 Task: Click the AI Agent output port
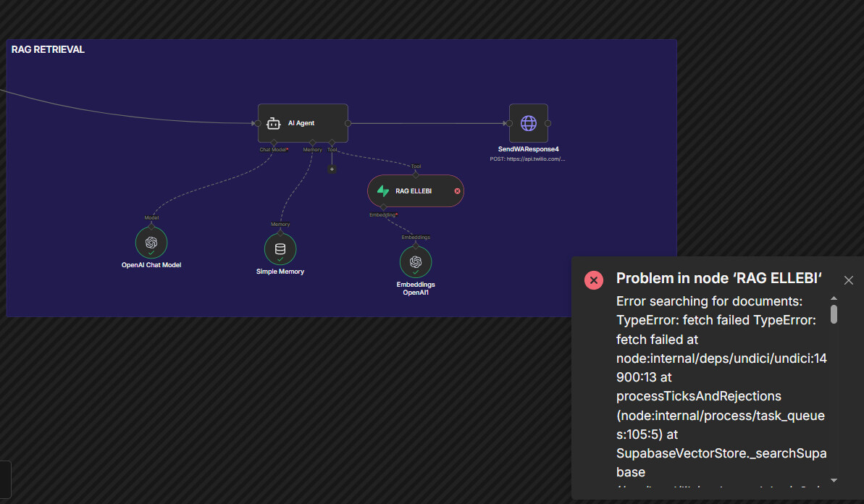(x=348, y=123)
